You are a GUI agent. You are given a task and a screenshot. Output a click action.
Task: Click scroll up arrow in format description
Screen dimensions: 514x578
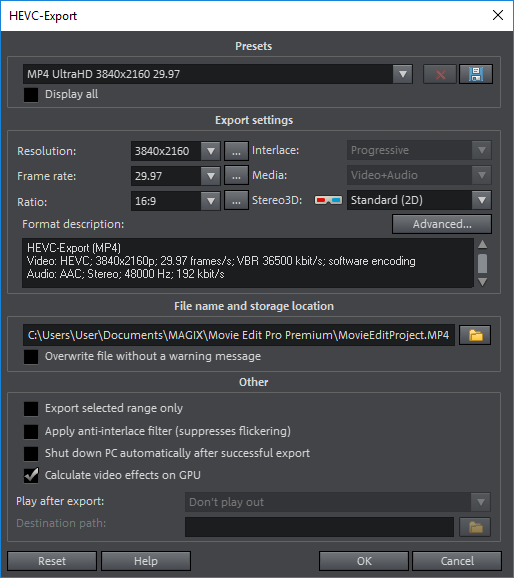coord(482,244)
